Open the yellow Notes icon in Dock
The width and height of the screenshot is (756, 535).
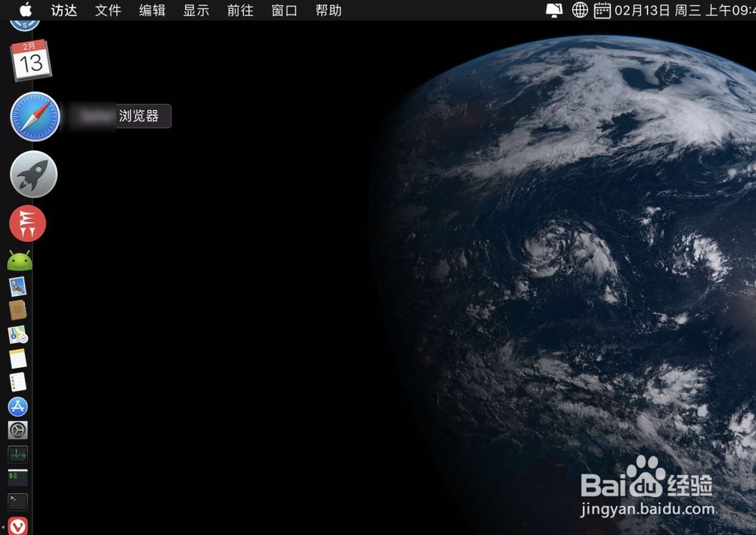(18, 359)
